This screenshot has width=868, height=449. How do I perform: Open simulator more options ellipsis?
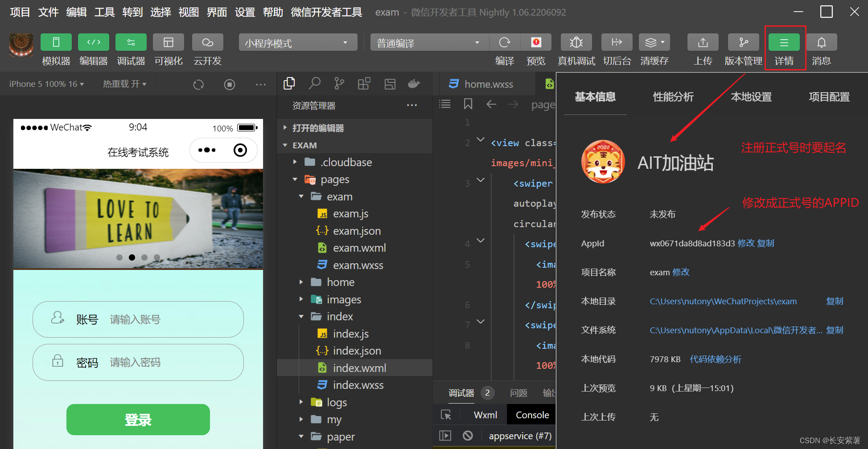261,84
